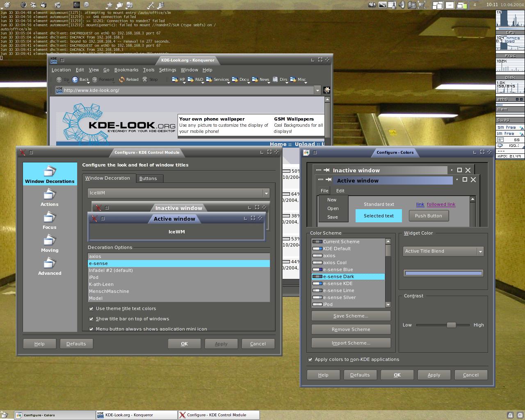Viewport: 525px width, 420px height.
Task: Open the Dirs bookmark folder
Action: [x=280, y=80]
